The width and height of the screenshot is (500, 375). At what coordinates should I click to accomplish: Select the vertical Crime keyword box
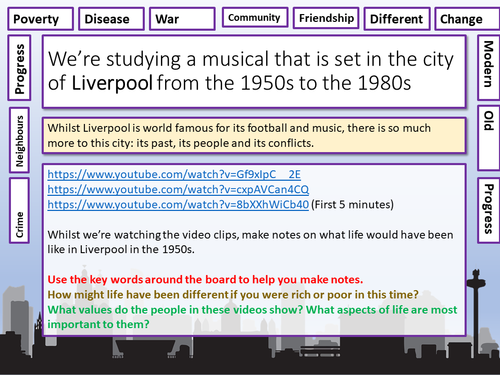tap(20, 210)
